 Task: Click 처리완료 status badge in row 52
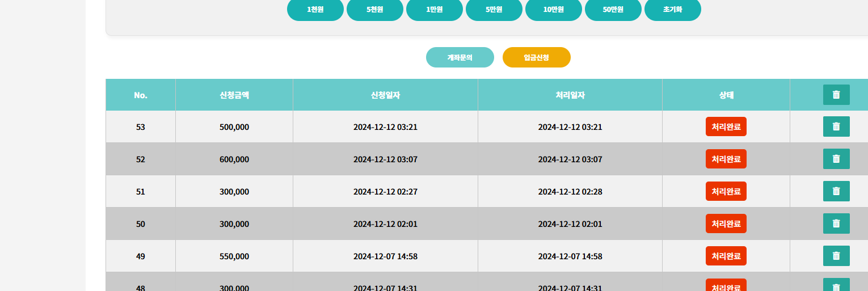click(x=726, y=159)
